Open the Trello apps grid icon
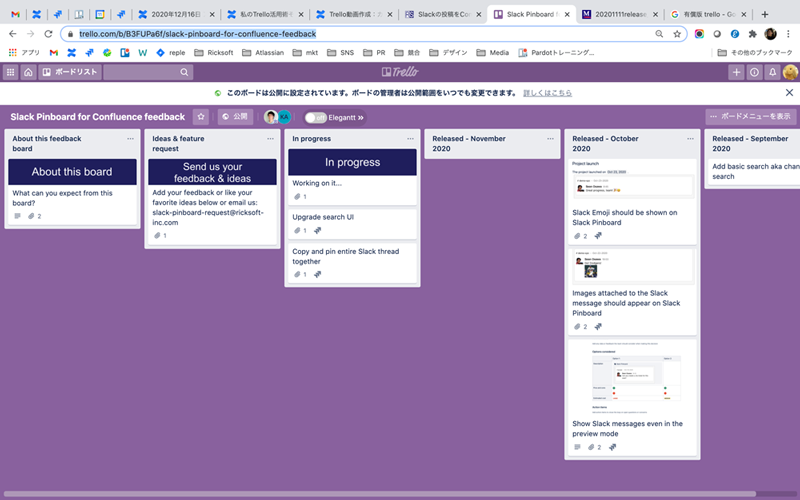 pyautogui.click(x=10, y=72)
